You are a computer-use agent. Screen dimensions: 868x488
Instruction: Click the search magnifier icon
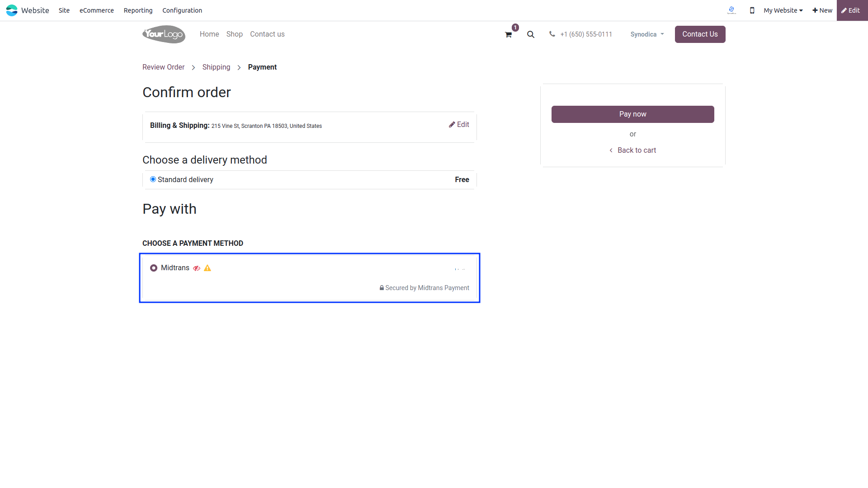coord(531,34)
